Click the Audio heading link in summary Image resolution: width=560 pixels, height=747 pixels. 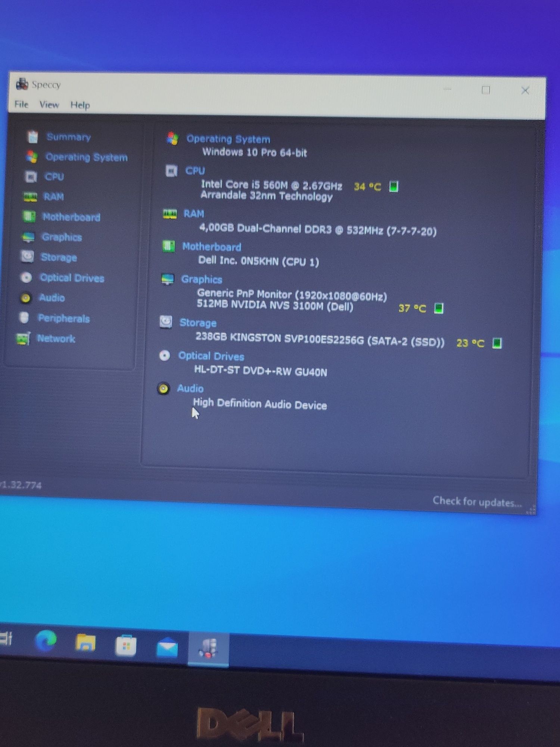[x=190, y=388]
